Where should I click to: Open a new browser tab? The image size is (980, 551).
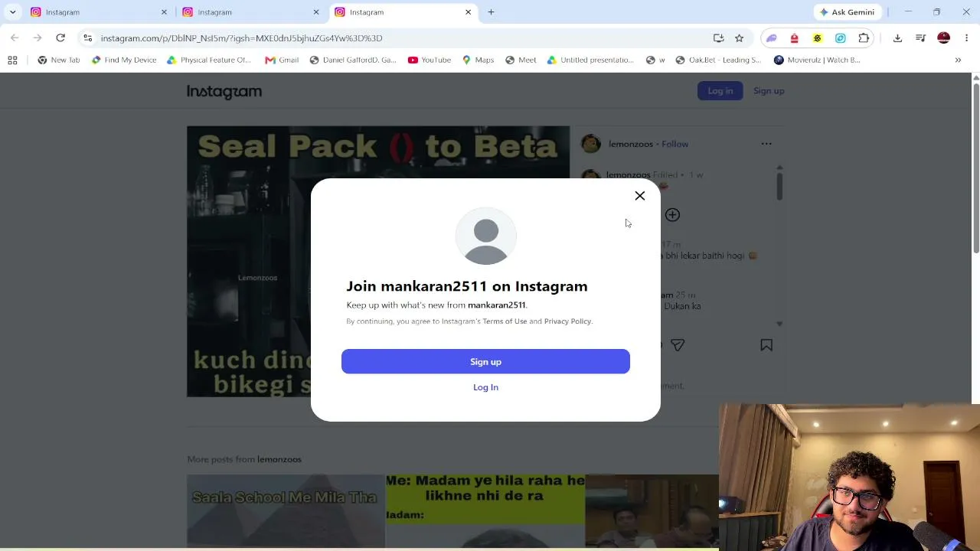click(x=491, y=12)
